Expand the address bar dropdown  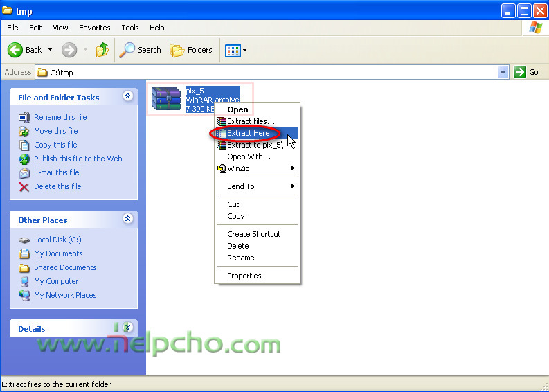(503, 72)
